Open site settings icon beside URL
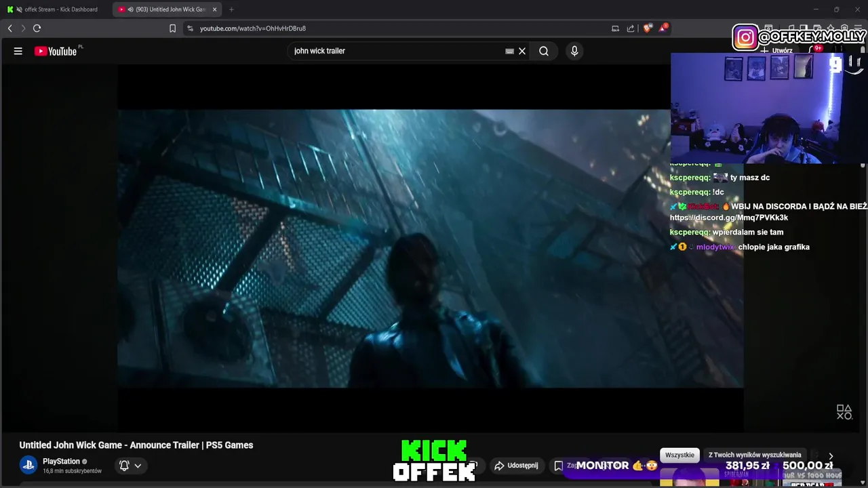Viewport: 868px width, 488px height. [190, 28]
